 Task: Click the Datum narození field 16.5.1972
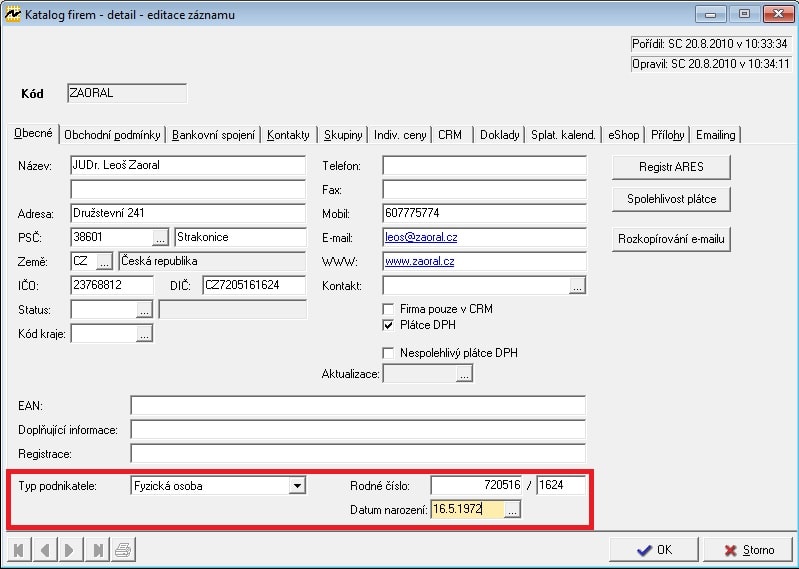click(x=468, y=509)
